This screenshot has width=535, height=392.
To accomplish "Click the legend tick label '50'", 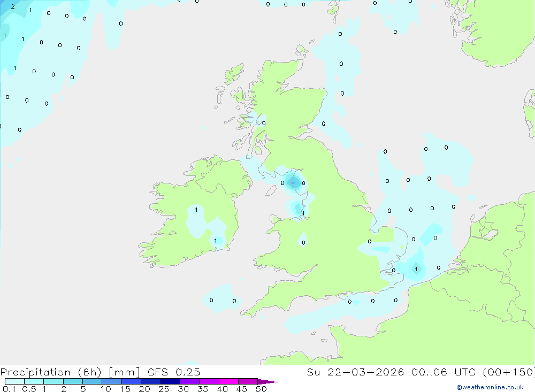I will click(x=261, y=389).
